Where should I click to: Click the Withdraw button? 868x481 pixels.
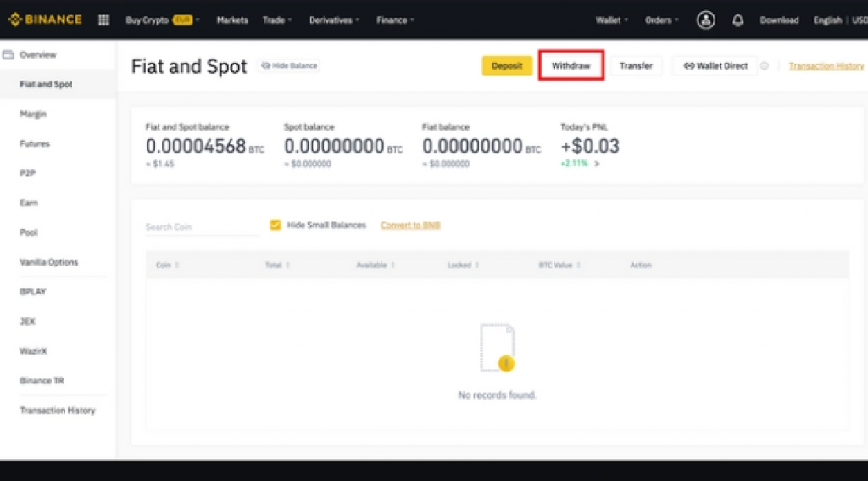(x=570, y=66)
